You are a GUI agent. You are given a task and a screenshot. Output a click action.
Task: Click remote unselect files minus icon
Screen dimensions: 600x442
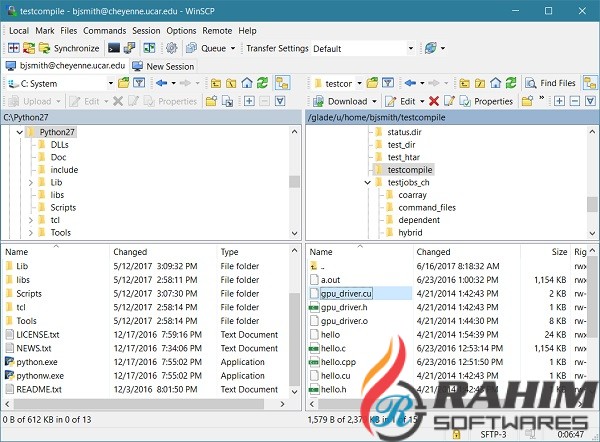(x=575, y=101)
